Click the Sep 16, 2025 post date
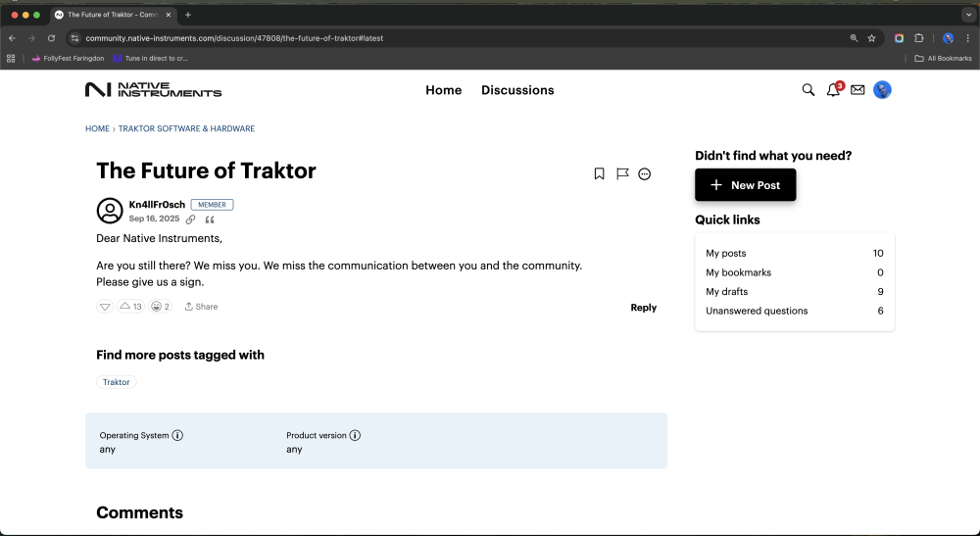This screenshot has width=980, height=536. [154, 219]
